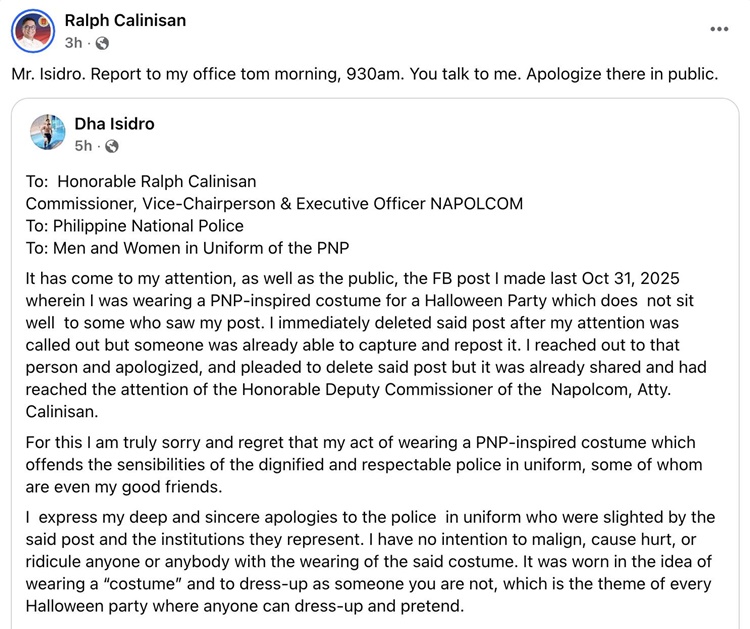Click the "Calinisan." word ending the first paragraph
750x629 pixels.
pyautogui.click(x=67, y=411)
